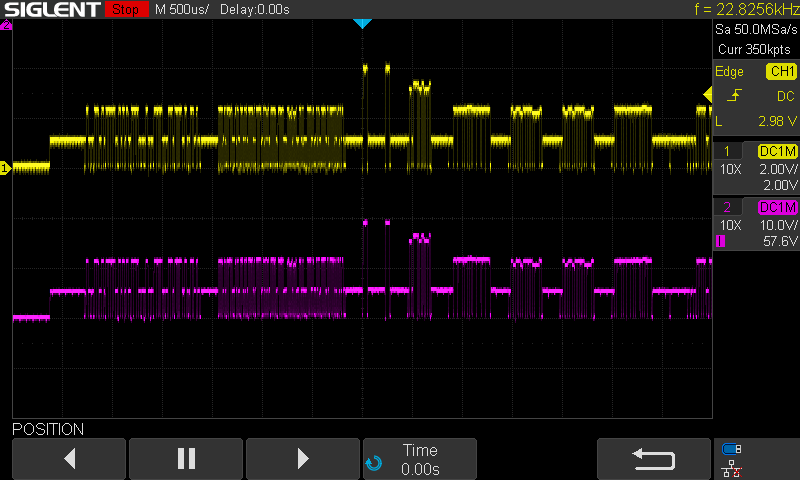Open the channel 1 number label
The image size is (800, 480).
click(727, 151)
